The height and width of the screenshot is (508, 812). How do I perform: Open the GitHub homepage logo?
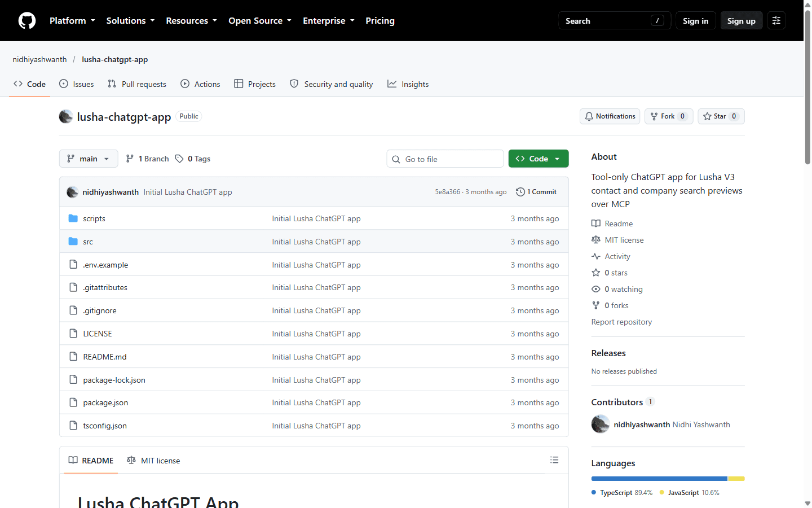[x=27, y=20]
